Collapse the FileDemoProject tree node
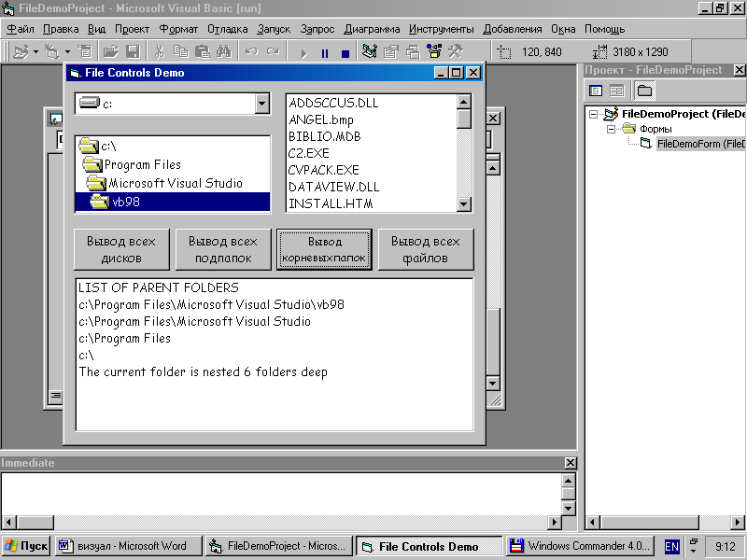This screenshot has width=747, height=560. pos(594,114)
